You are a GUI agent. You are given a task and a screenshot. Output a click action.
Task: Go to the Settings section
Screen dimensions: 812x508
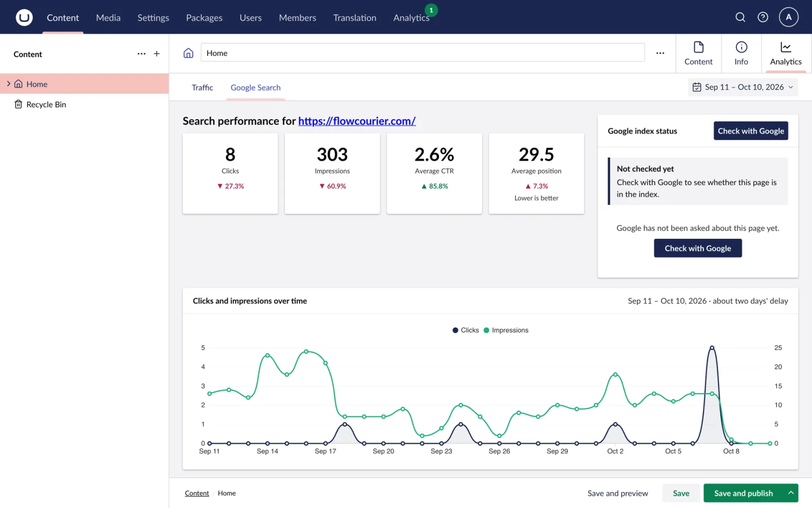coord(153,18)
